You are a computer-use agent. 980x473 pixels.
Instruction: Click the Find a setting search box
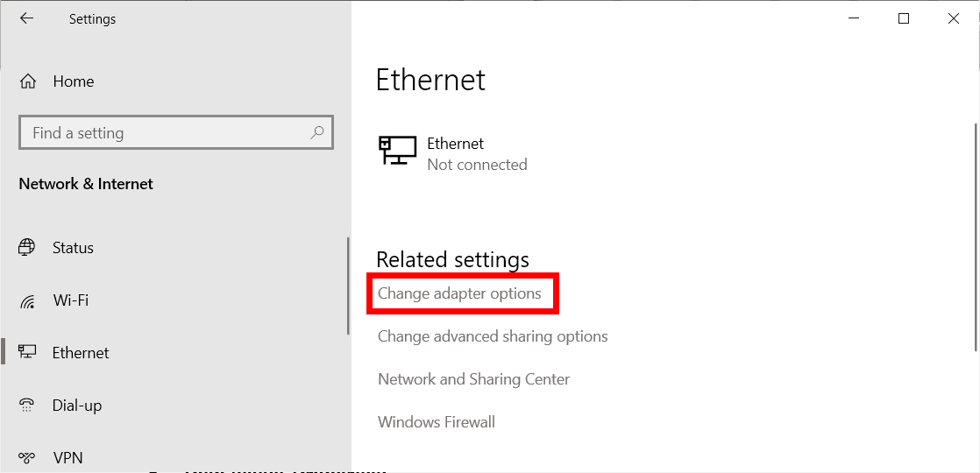[x=167, y=133]
